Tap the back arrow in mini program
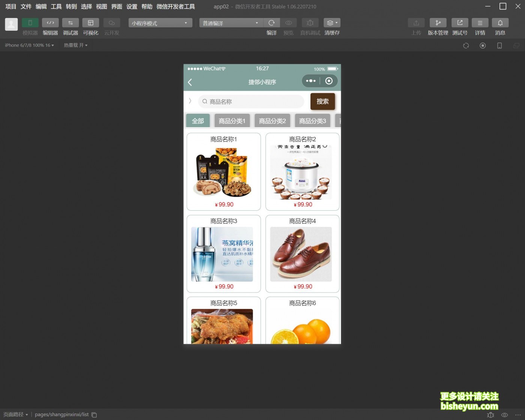Viewport: 525px width, 420px height. coord(190,82)
